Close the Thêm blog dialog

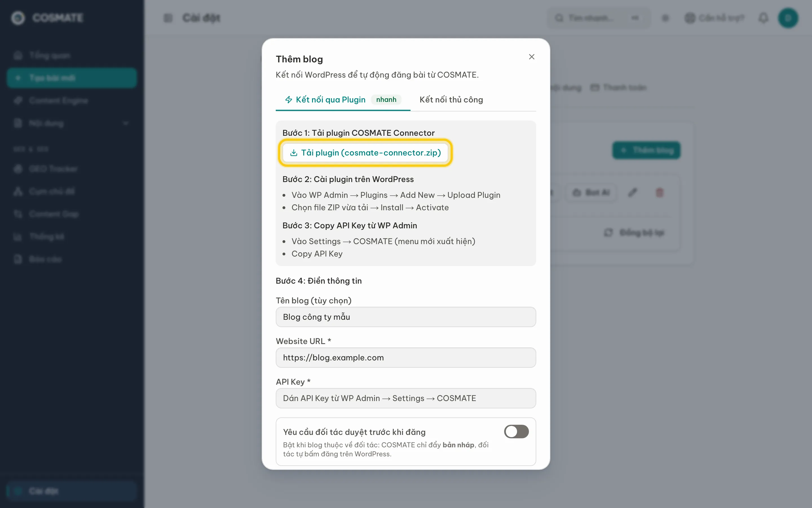pos(531,57)
